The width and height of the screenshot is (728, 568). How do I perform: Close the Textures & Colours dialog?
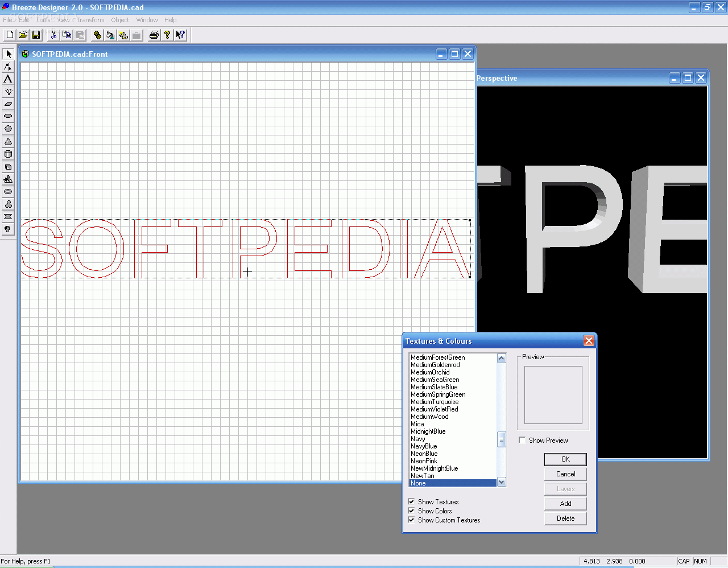[589, 341]
